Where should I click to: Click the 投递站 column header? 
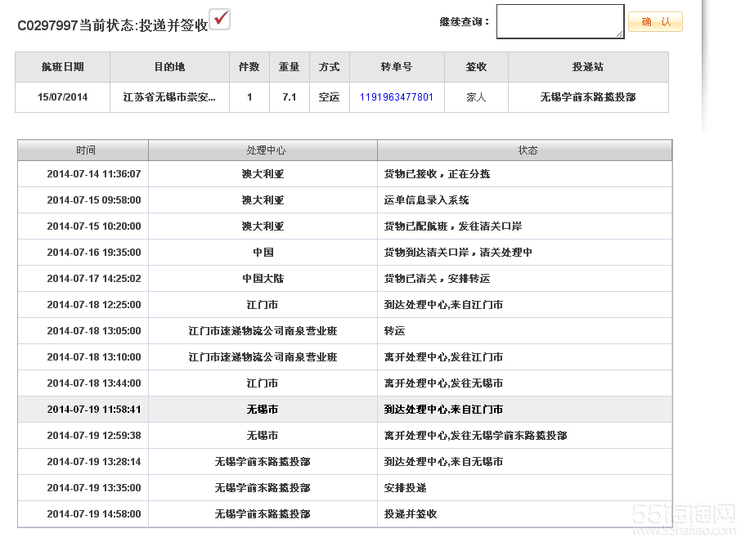point(588,67)
